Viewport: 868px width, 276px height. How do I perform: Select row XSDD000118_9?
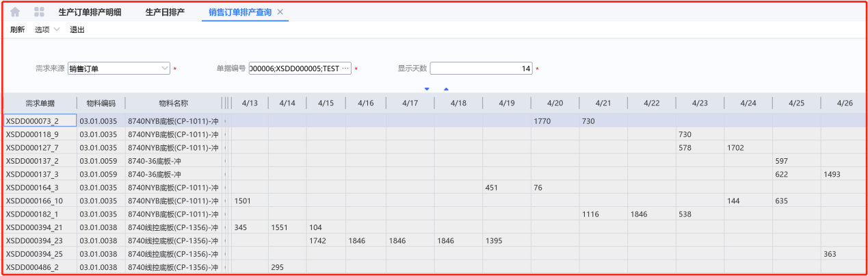[435, 134]
